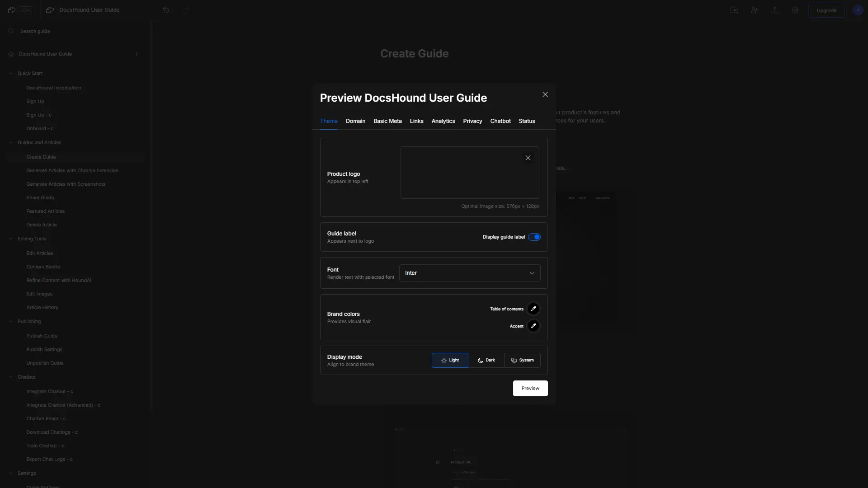Open the Chatbot React - c article
The width and height of the screenshot is (868, 488).
(x=46, y=419)
